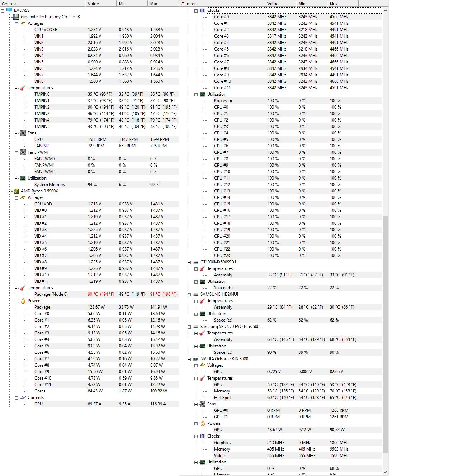The height and width of the screenshot is (476, 460).
Task: Collapse the BADASS root node
Action: (x=3, y=11)
